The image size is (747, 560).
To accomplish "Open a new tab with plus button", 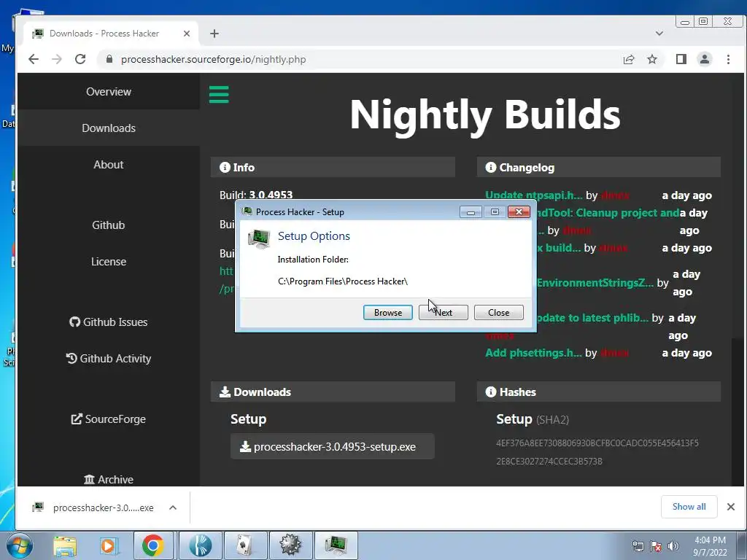I will 214,34.
